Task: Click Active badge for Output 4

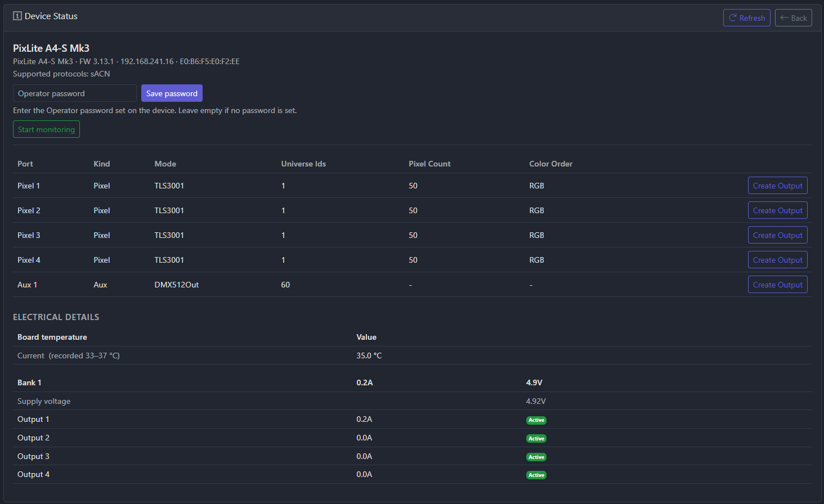Action: click(x=536, y=475)
